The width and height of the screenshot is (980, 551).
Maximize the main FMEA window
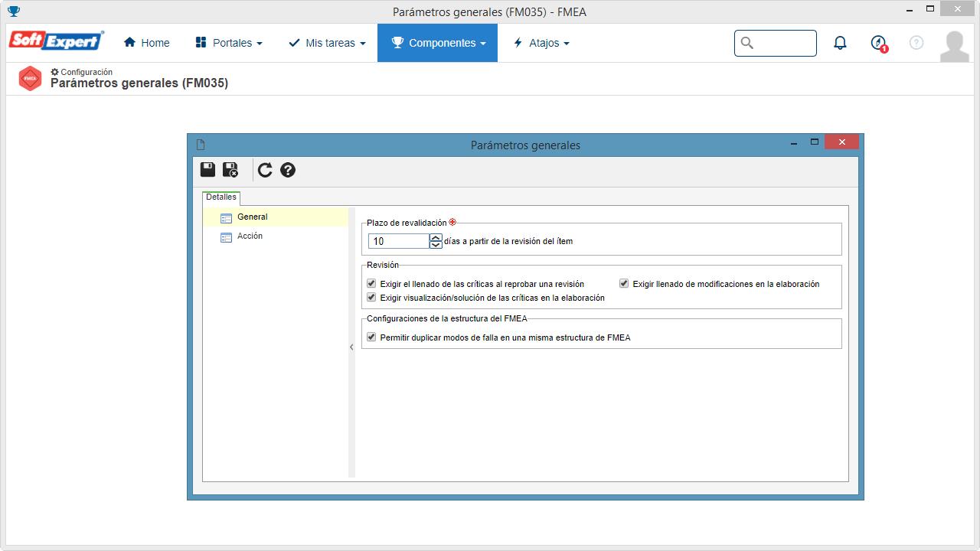(x=930, y=9)
